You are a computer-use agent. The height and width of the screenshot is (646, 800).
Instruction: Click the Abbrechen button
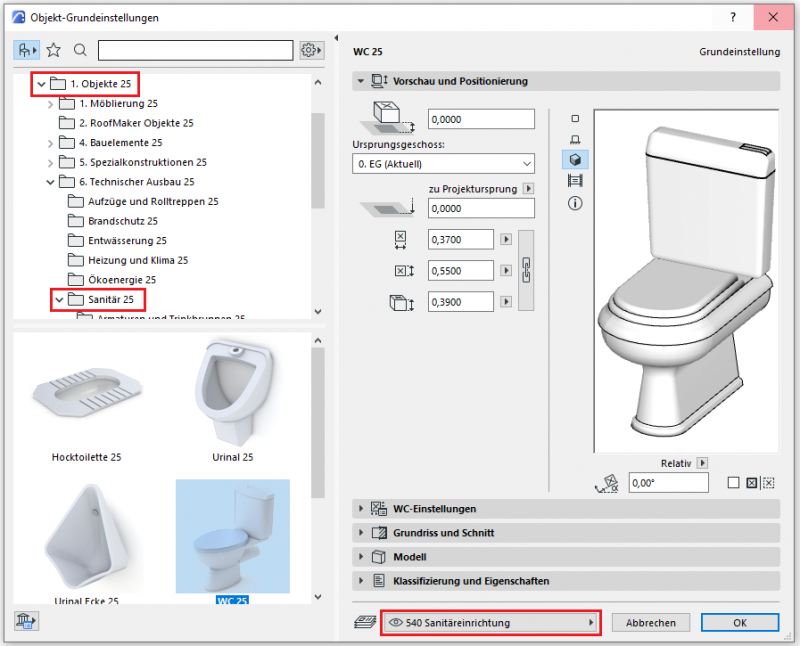click(650, 623)
